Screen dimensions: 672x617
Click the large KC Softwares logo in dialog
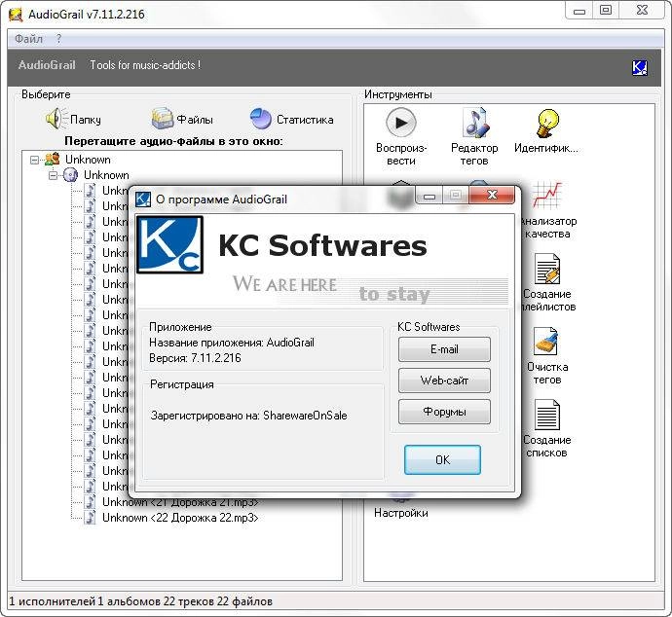click(169, 244)
